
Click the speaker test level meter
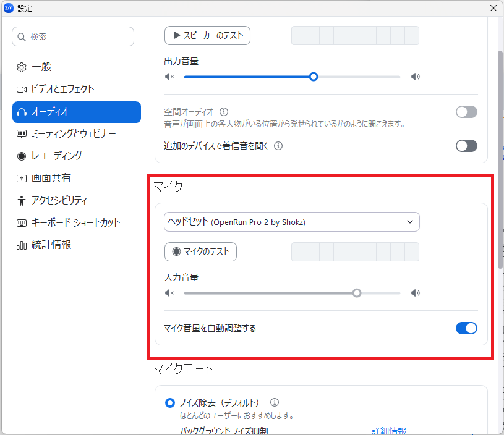[x=355, y=36]
